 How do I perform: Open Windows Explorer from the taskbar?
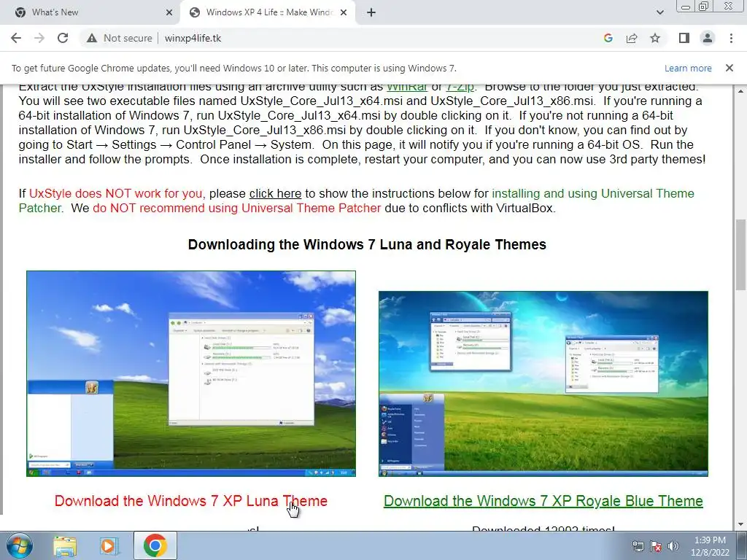tap(65, 545)
